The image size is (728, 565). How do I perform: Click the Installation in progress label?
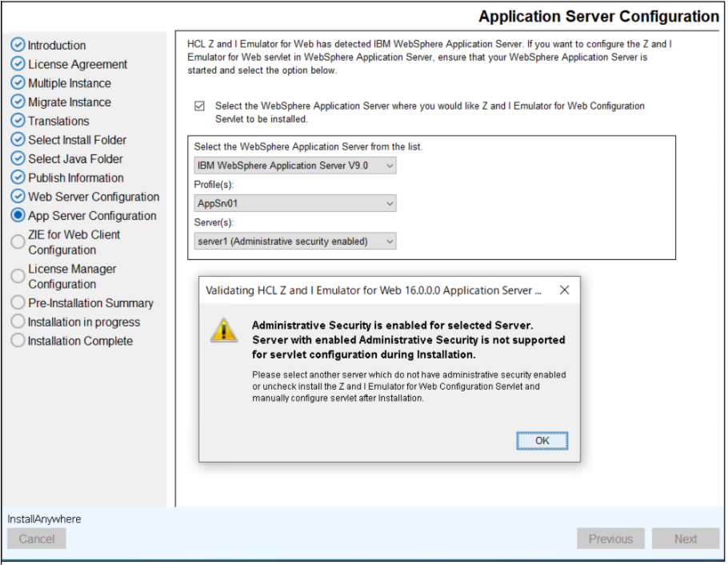[x=83, y=322]
